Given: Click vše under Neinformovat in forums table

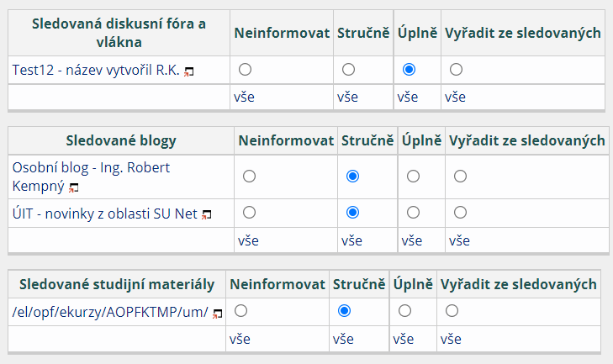Looking at the screenshot, I should (x=244, y=97).
